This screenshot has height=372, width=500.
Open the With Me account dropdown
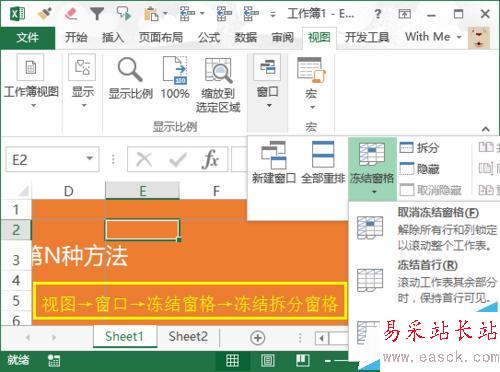[433, 37]
